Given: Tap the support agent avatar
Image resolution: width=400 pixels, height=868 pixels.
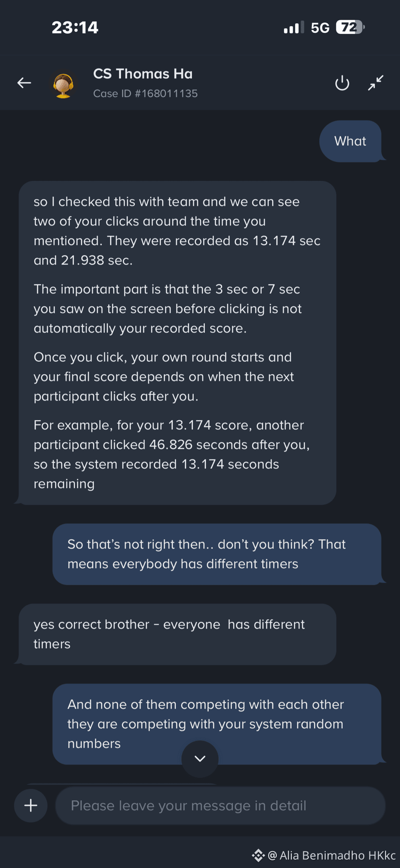Looking at the screenshot, I should pyautogui.click(x=63, y=86).
